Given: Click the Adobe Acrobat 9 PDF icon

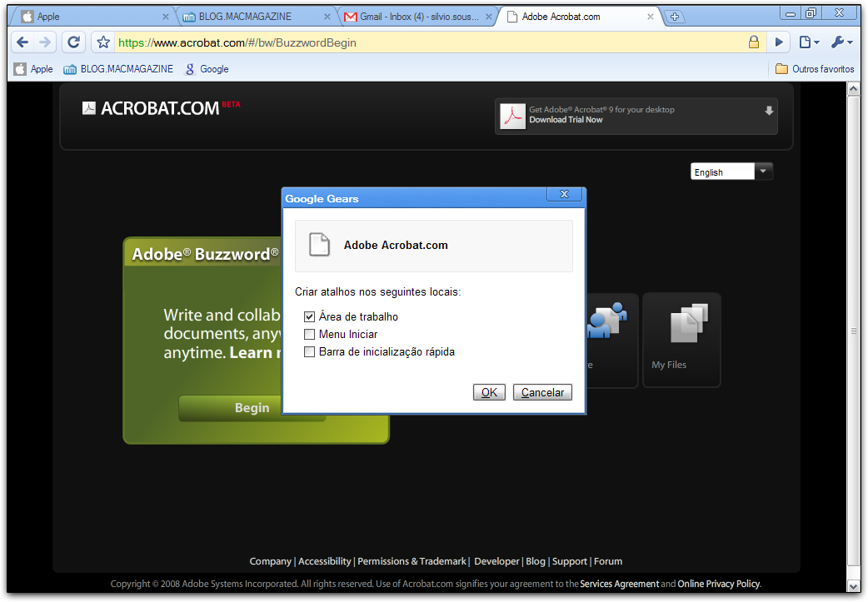Looking at the screenshot, I should tap(512, 117).
